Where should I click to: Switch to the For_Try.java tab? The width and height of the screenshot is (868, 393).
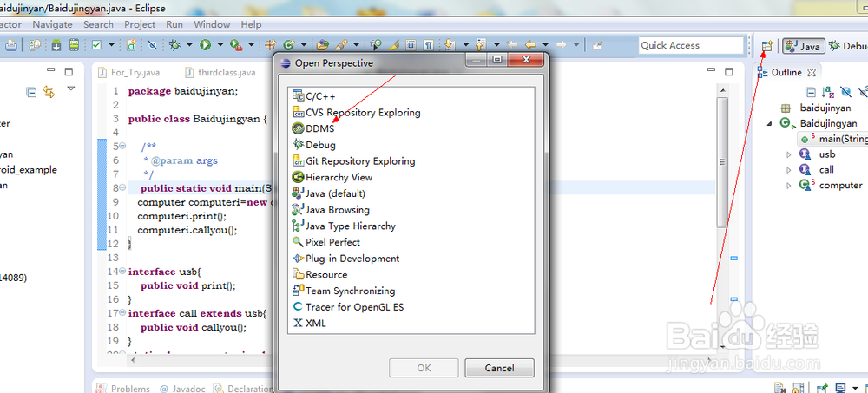(x=129, y=73)
